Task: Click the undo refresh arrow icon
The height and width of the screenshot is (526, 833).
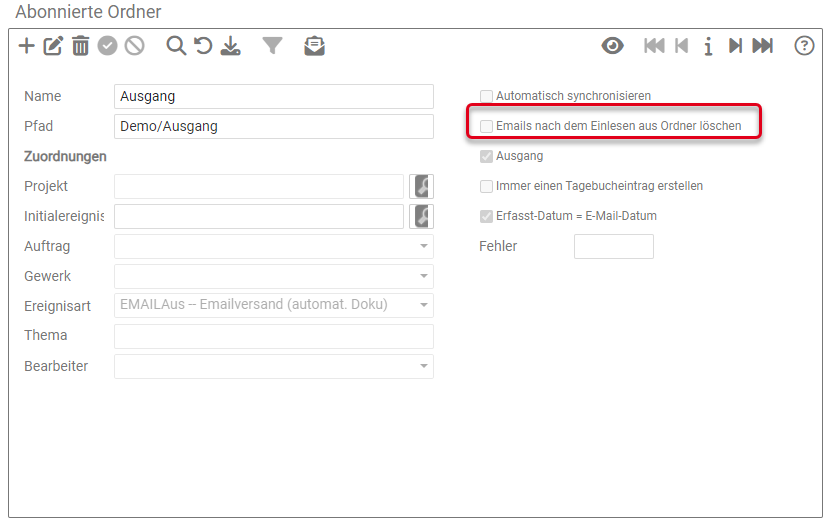Action: point(203,46)
